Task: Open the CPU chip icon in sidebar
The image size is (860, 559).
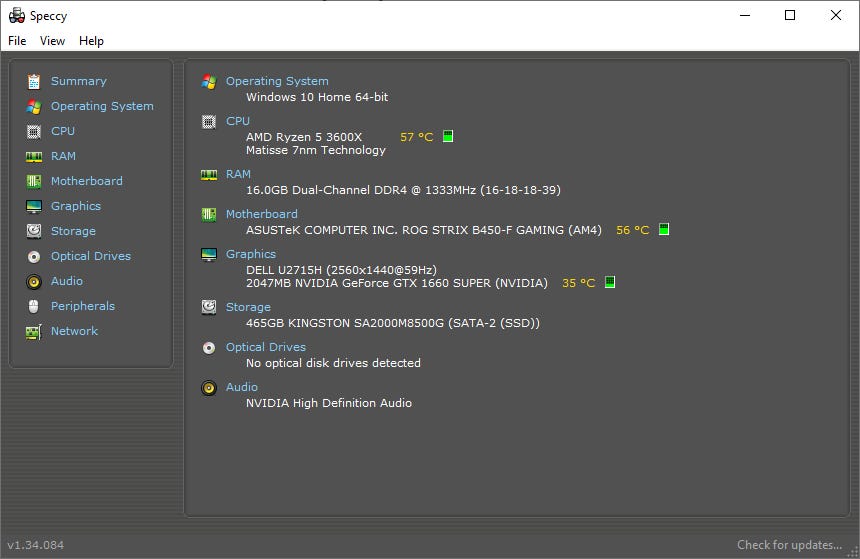Action: coord(34,131)
